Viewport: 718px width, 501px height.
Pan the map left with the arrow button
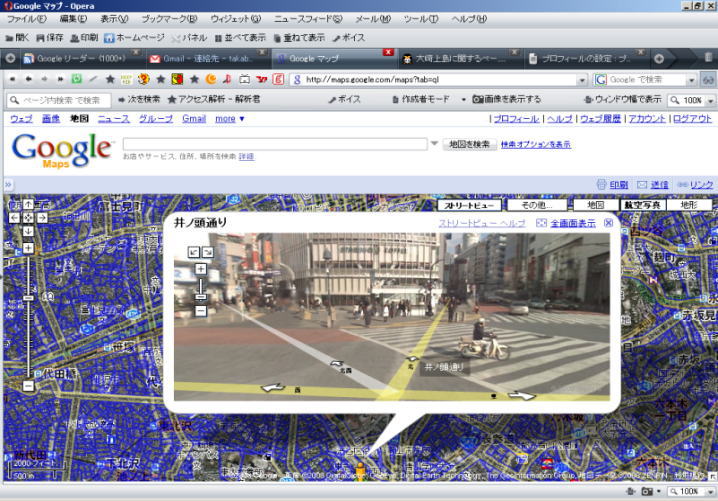pos(14,218)
